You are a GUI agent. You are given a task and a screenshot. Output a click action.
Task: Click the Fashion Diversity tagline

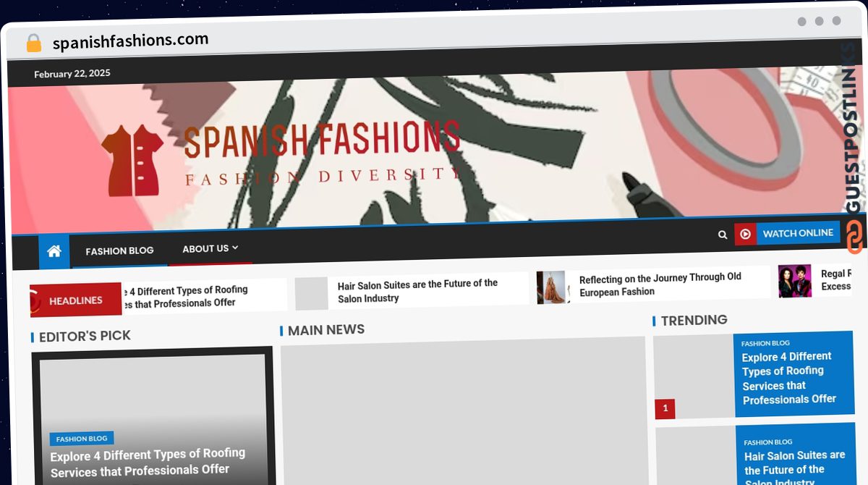(x=323, y=176)
